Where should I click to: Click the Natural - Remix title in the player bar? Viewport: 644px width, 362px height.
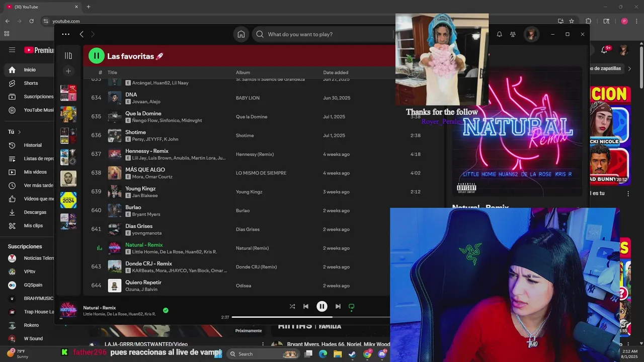[100, 308]
